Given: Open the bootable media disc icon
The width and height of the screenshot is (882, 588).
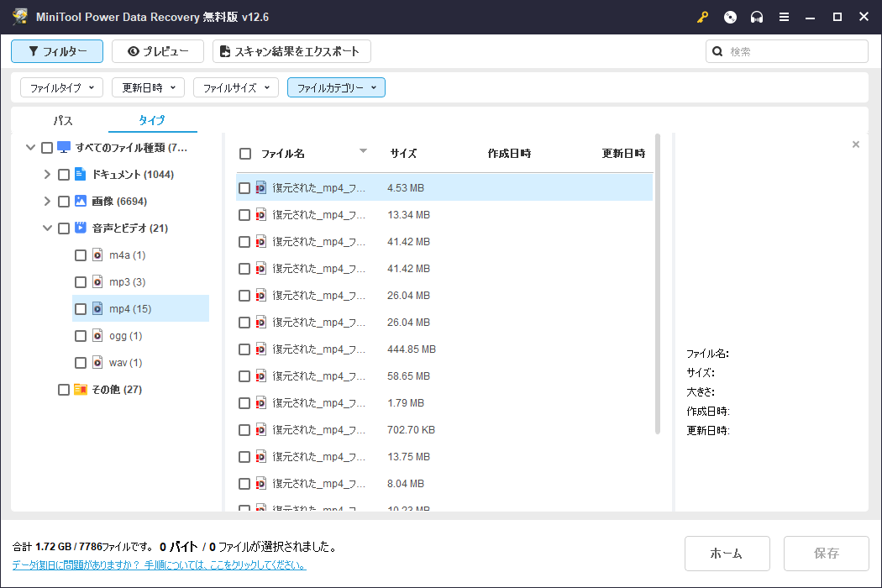Looking at the screenshot, I should (x=730, y=17).
